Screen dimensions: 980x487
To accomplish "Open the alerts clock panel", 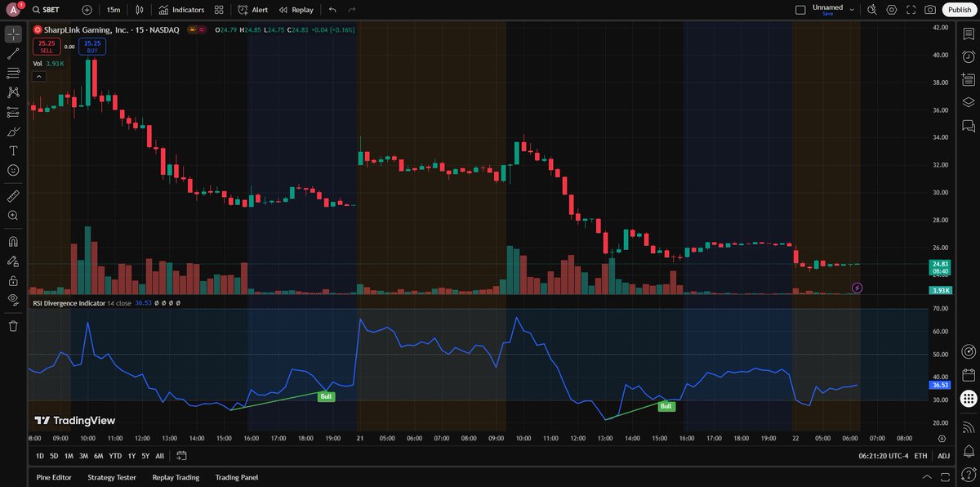I will point(969,56).
